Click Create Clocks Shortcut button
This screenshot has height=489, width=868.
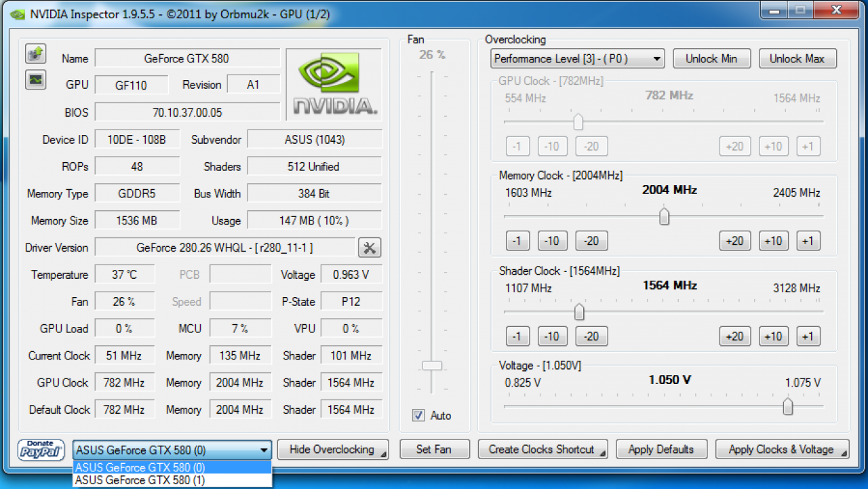(x=542, y=449)
